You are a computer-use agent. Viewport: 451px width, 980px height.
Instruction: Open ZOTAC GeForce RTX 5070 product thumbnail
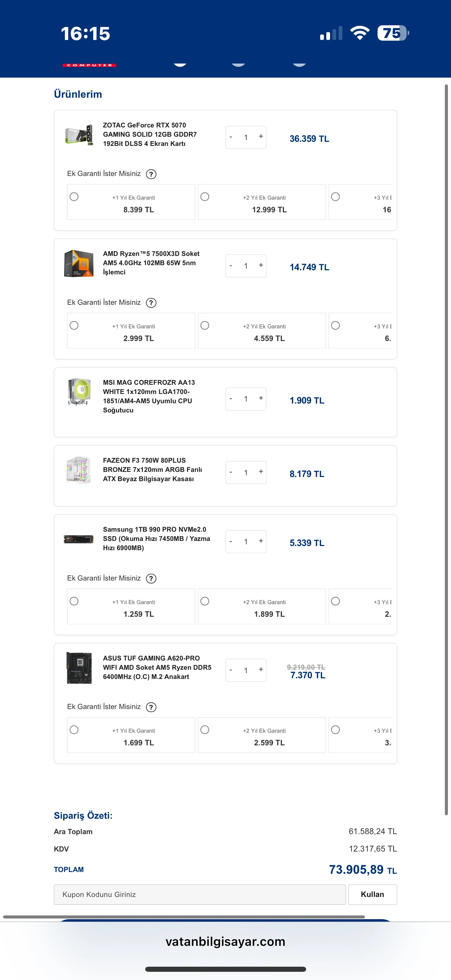(x=79, y=135)
